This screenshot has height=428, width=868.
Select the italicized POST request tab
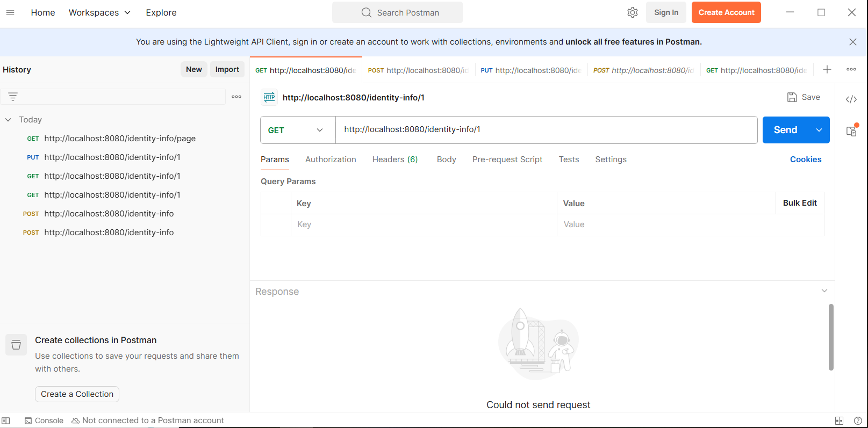point(644,70)
